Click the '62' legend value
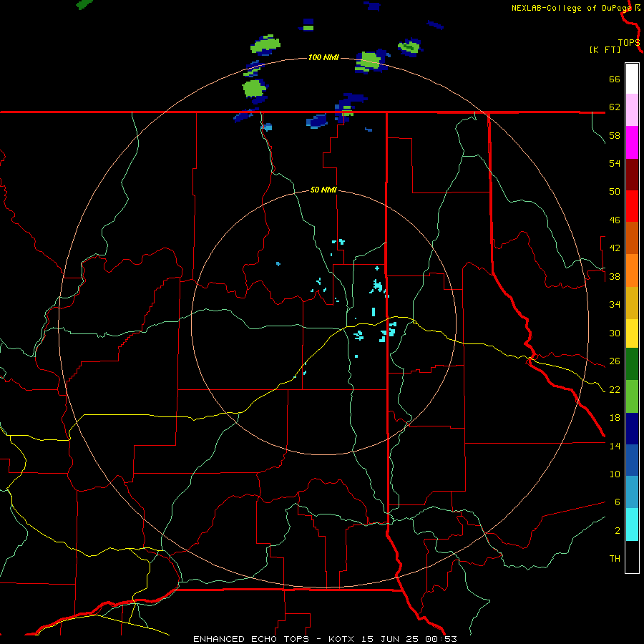This screenshot has height=644, width=644. click(615, 107)
